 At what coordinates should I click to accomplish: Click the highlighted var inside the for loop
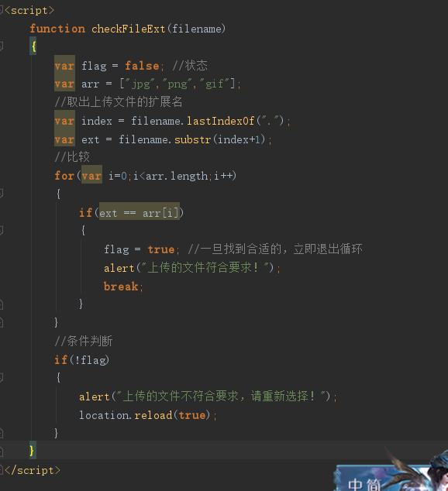point(91,176)
